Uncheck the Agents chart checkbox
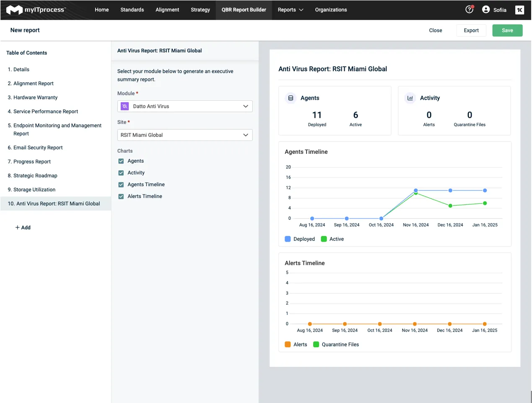The image size is (532, 403). pyautogui.click(x=121, y=161)
